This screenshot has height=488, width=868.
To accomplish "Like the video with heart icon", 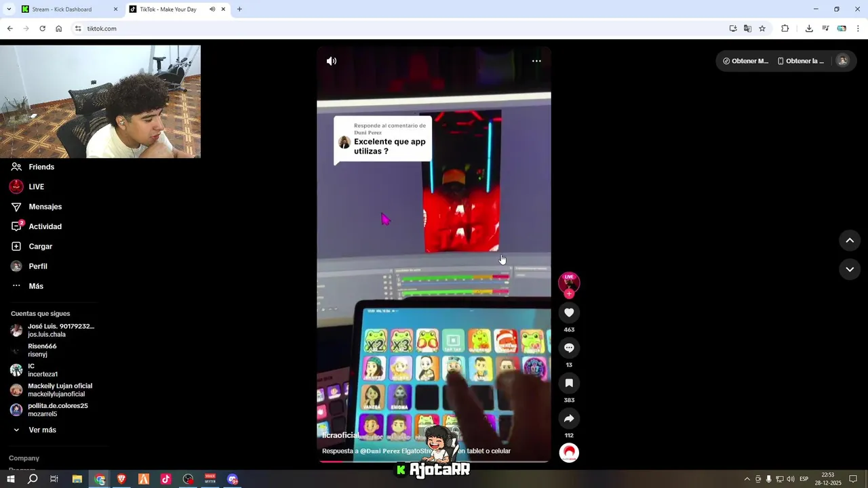I will click(569, 312).
